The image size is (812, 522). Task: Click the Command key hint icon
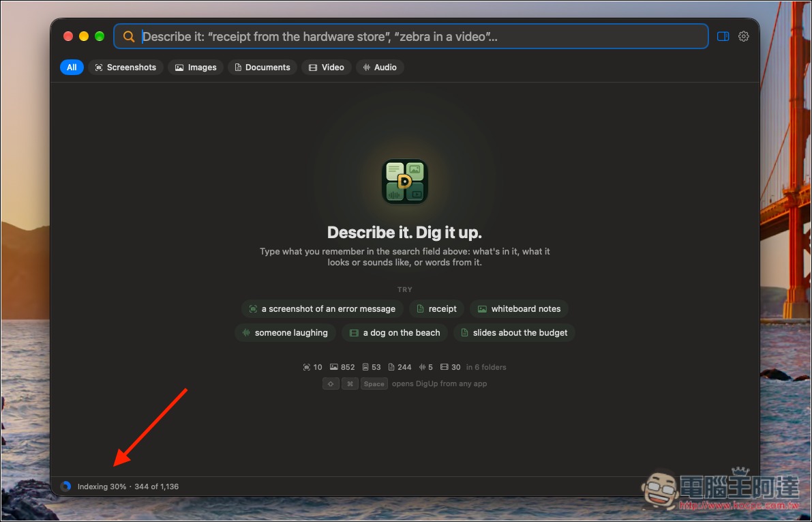(x=350, y=383)
